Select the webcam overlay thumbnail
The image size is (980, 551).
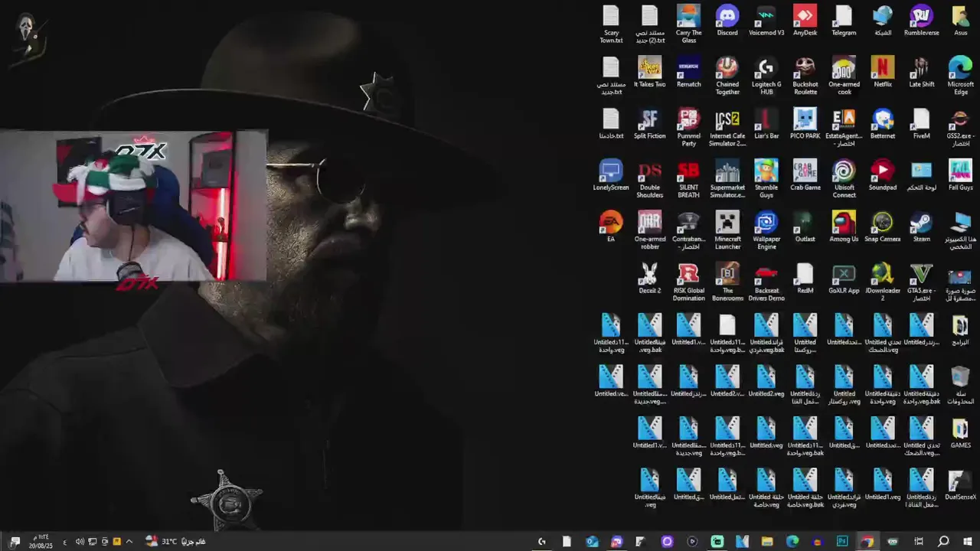coord(134,207)
